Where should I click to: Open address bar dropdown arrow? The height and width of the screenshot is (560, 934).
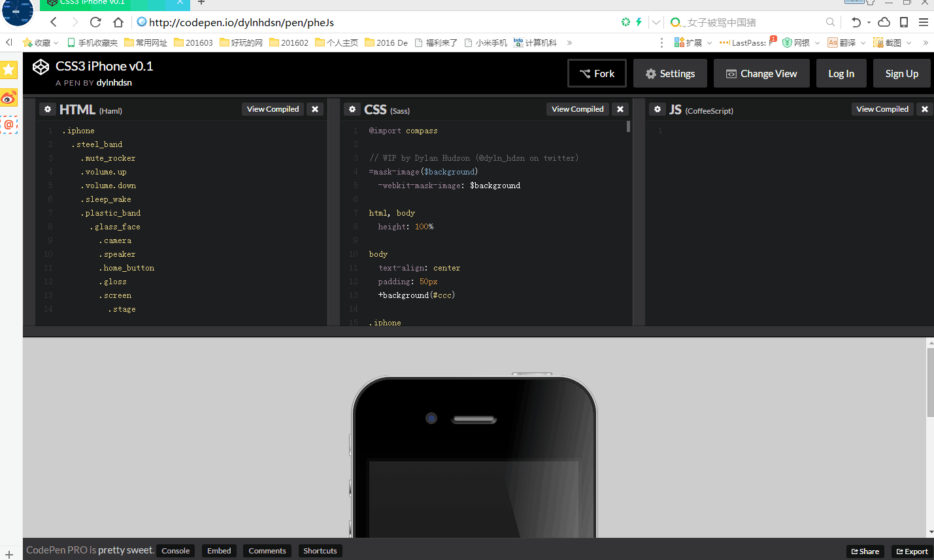[656, 22]
